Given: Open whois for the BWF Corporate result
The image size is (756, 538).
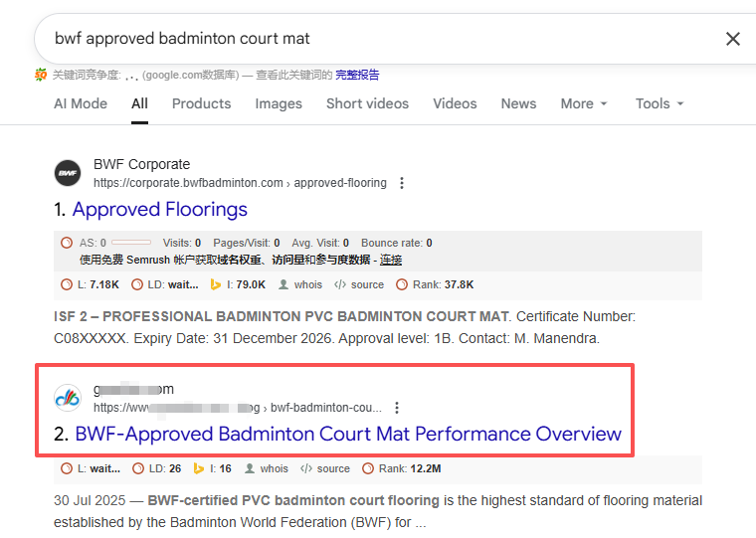Looking at the screenshot, I should tap(300, 284).
